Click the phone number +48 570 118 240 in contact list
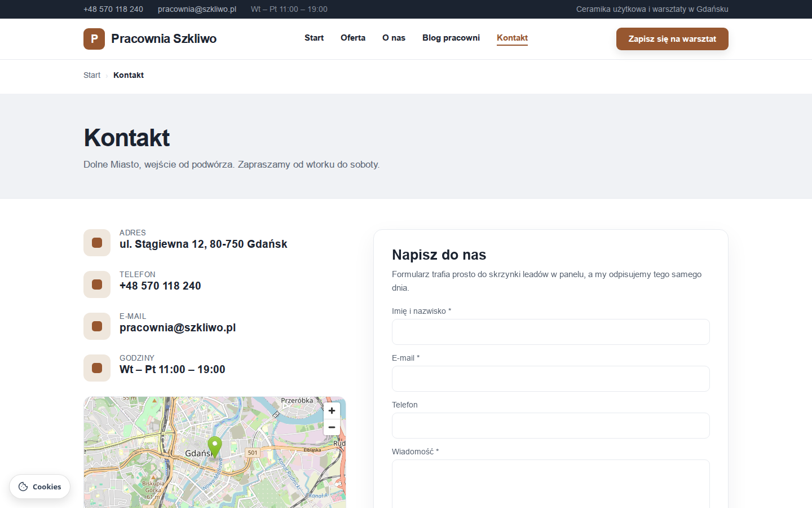This screenshot has height=508, width=812. (160, 286)
